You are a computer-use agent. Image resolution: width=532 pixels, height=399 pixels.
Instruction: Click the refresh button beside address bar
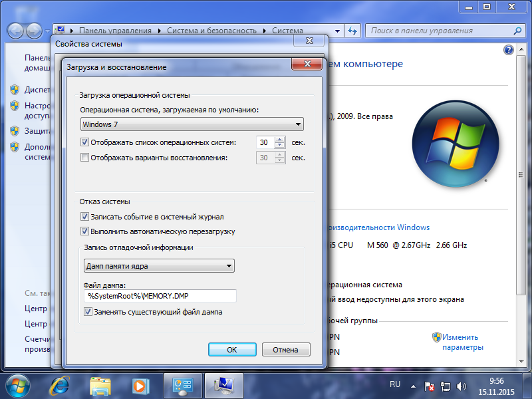click(x=353, y=31)
